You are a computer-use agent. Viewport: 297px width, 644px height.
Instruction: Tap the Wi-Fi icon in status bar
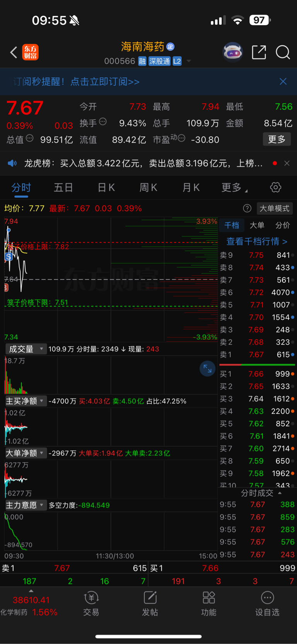(238, 20)
